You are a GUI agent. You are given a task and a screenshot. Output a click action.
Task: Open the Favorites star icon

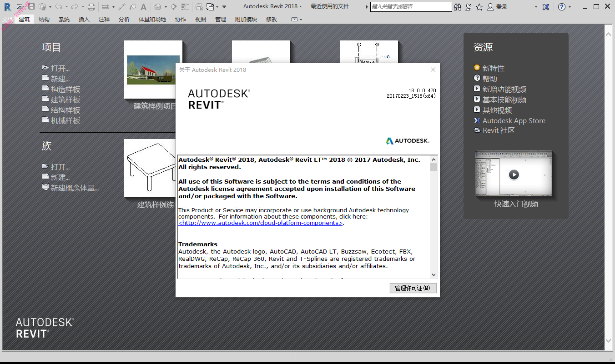coord(479,7)
